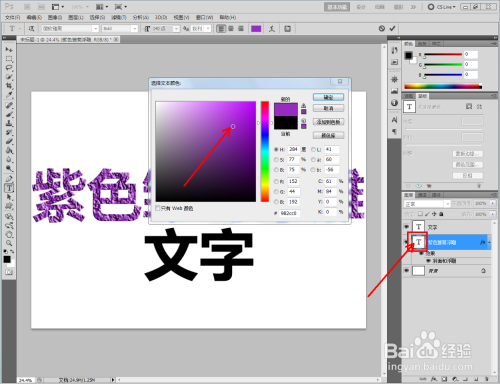Open the Create Warped Text icon
Viewport: 500px width, 384px height.
point(272,29)
